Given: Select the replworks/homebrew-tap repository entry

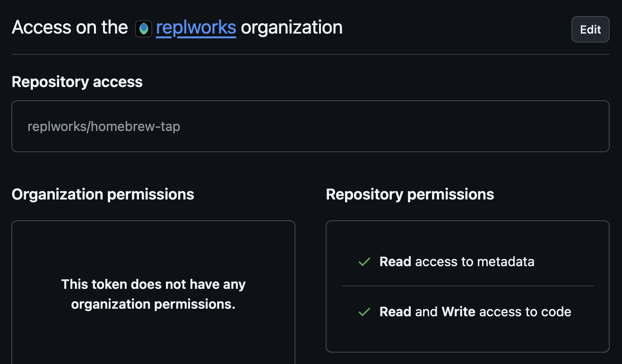Looking at the screenshot, I should click(310, 126).
